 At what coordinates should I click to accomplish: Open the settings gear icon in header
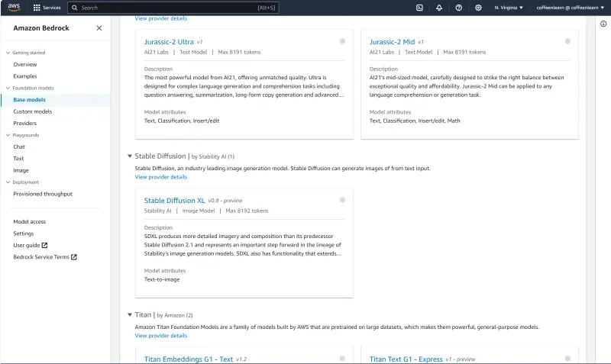(x=478, y=8)
